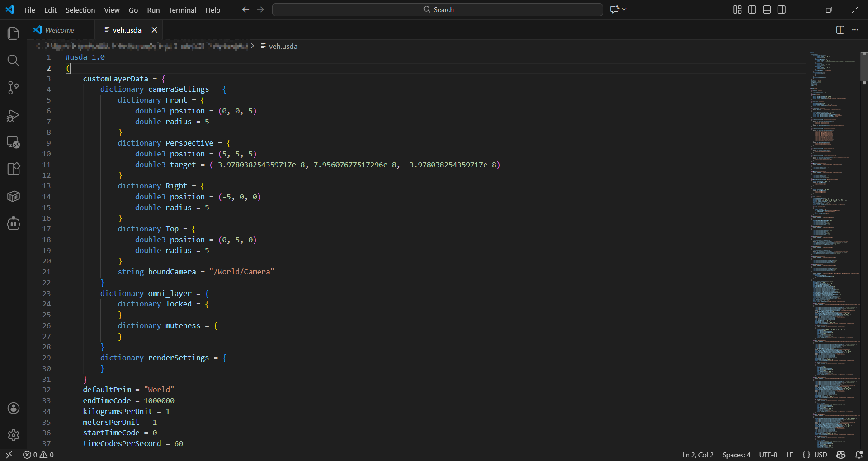Click the vertical scrollbar slider

[864, 67]
